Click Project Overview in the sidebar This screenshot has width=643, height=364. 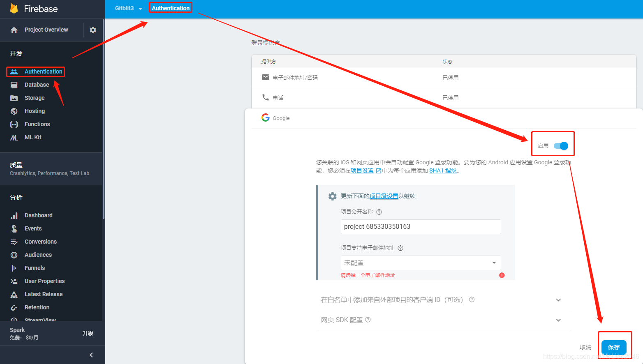46,30
